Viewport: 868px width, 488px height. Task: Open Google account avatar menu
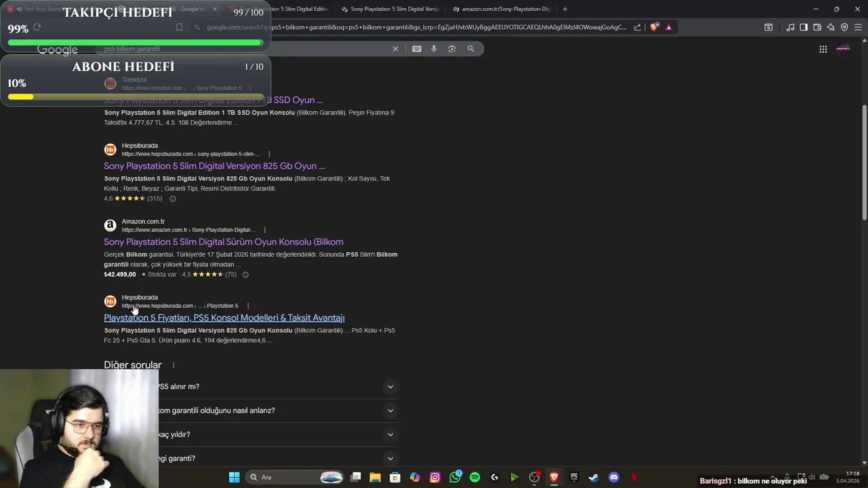[844, 49]
